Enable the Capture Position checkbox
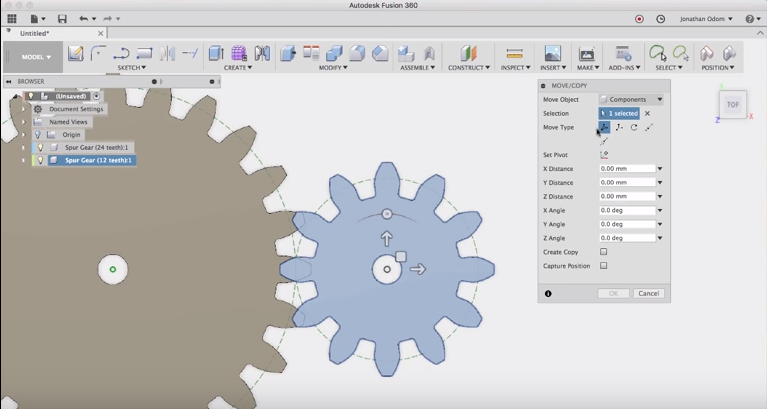767x409 pixels. click(604, 266)
